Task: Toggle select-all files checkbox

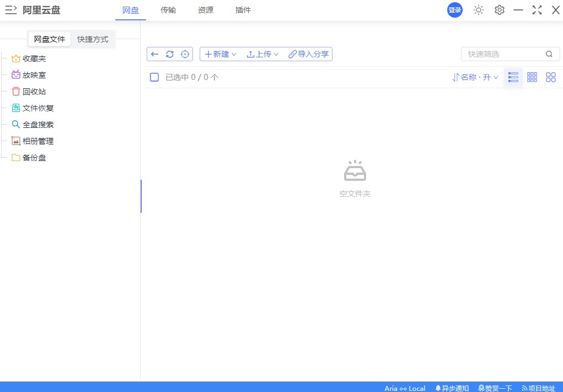Action: click(154, 77)
